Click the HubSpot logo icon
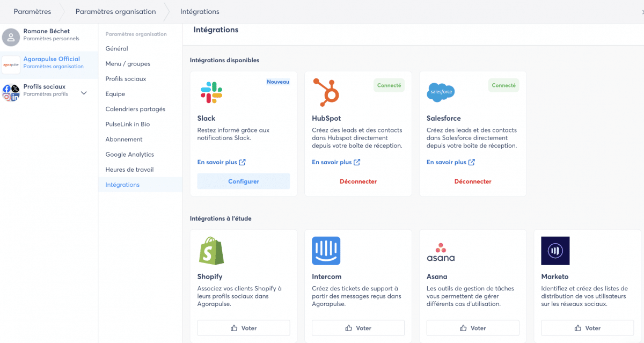644x343 pixels. click(326, 91)
